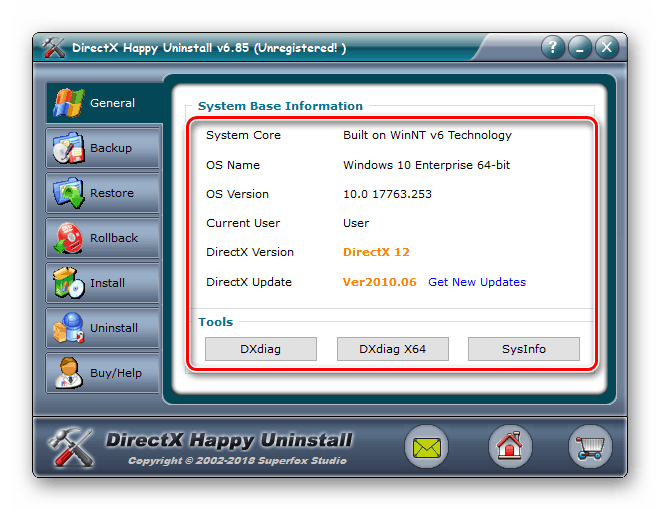
Task: Click the Ver2010.06 update value
Action: coord(379,282)
